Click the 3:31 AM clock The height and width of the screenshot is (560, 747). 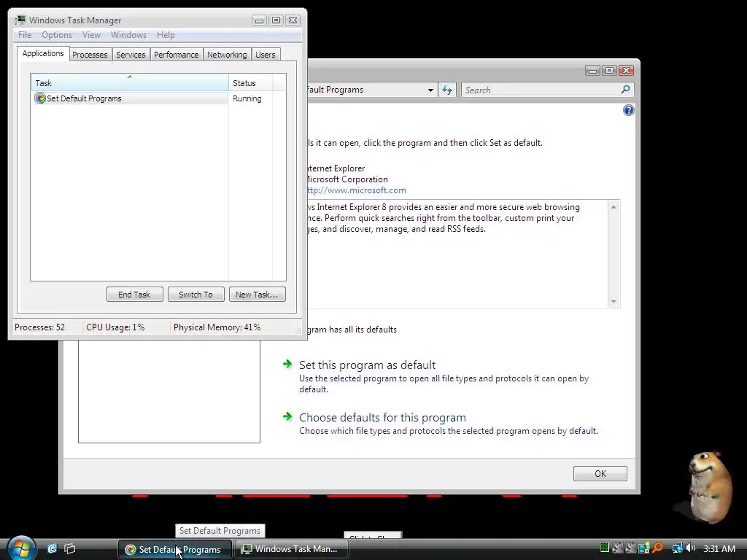719,548
